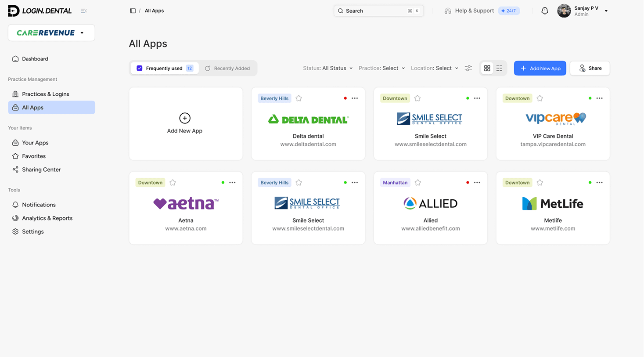
Task: Click www.deltadental.com text
Action: tap(308, 144)
